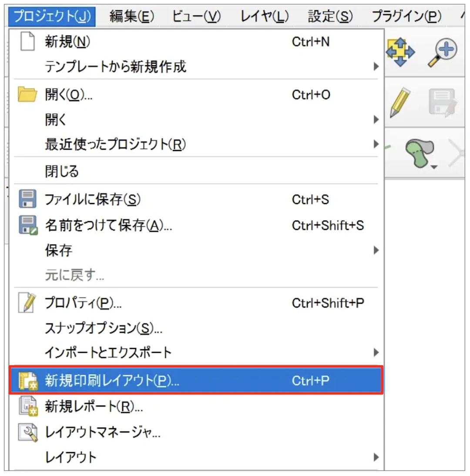The width and height of the screenshot is (470, 476).
Task: Expand the 最近使ったプロジェクト submenu
Action: click(x=376, y=144)
